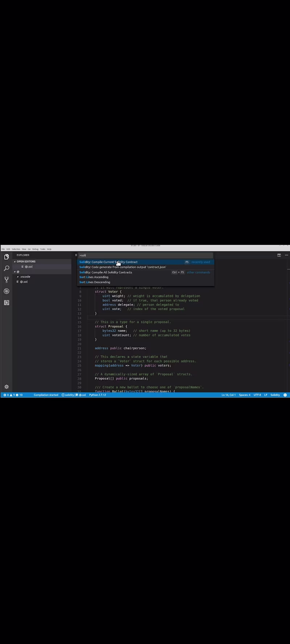Click UTF-8 encoding in status bar

[x=257, y=395]
